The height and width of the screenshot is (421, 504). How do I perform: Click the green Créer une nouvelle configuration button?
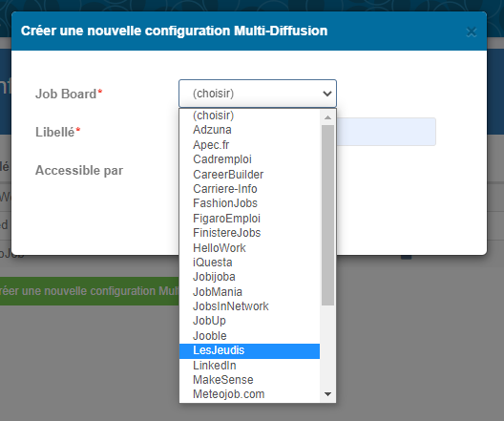[90, 291]
